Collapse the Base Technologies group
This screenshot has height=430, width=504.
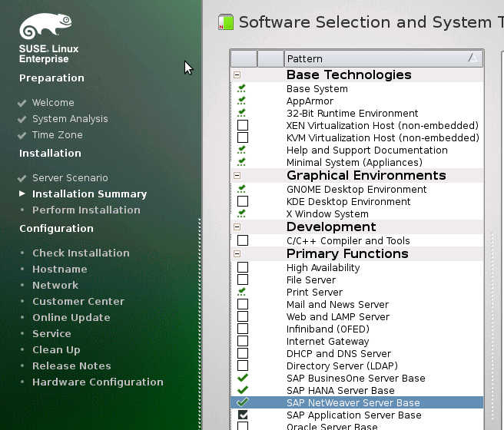pos(237,74)
